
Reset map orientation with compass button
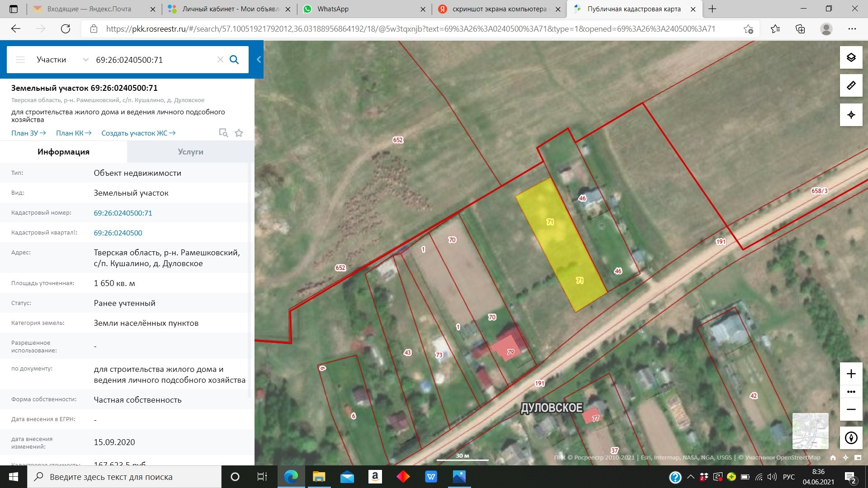tap(851, 438)
